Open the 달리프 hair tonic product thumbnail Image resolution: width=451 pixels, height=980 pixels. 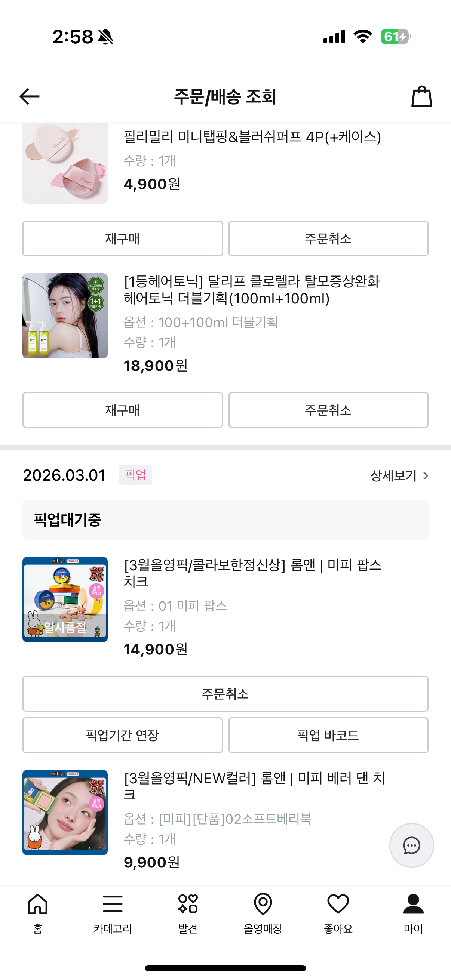65,316
